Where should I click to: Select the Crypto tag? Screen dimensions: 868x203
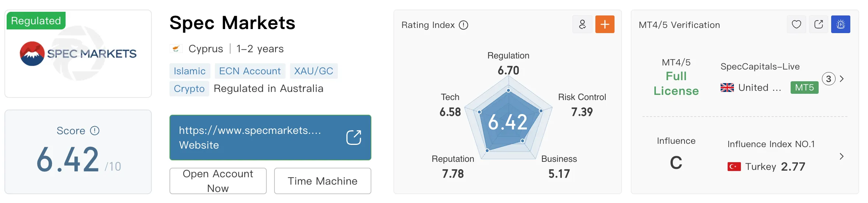tap(189, 89)
